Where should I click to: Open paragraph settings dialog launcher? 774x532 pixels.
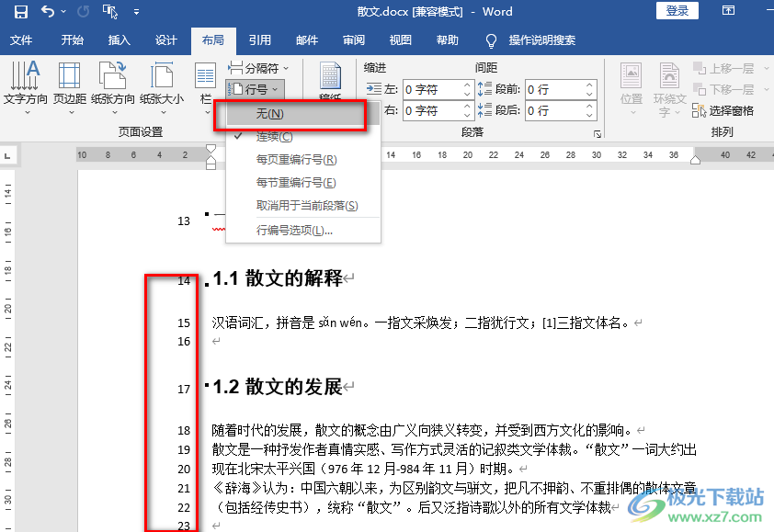click(x=598, y=134)
